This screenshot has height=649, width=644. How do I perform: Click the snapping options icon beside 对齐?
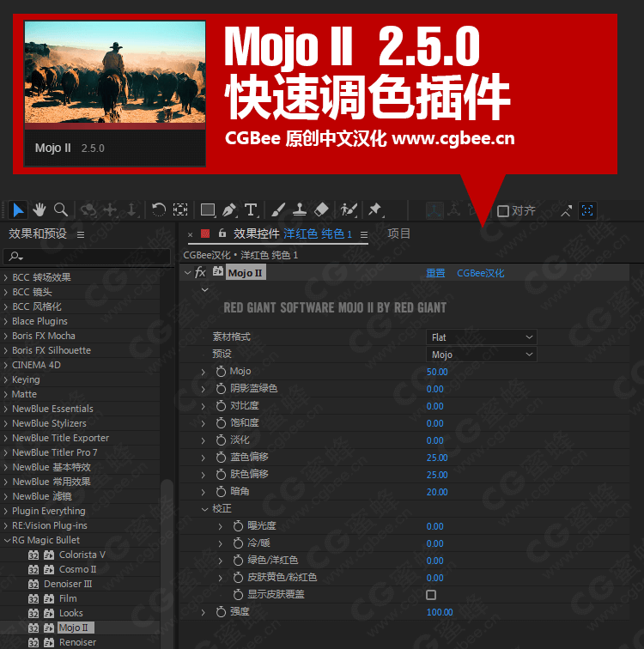pyautogui.click(x=566, y=210)
